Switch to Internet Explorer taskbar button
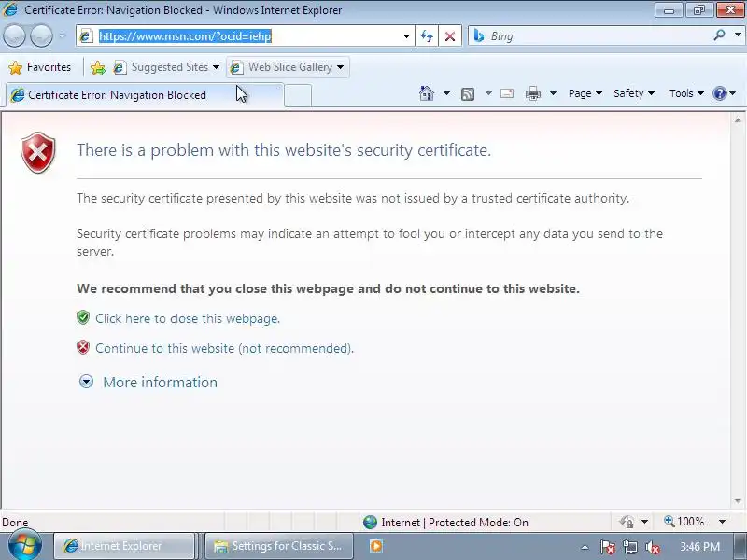This screenshot has width=747, height=560. [x=124, y=546]
